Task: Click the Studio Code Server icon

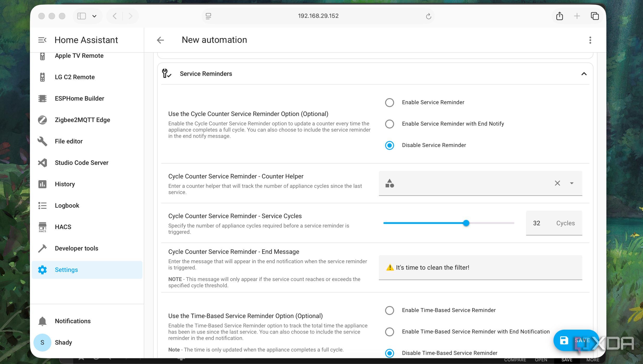Action: pyautogui.click(x=42, y=163)
